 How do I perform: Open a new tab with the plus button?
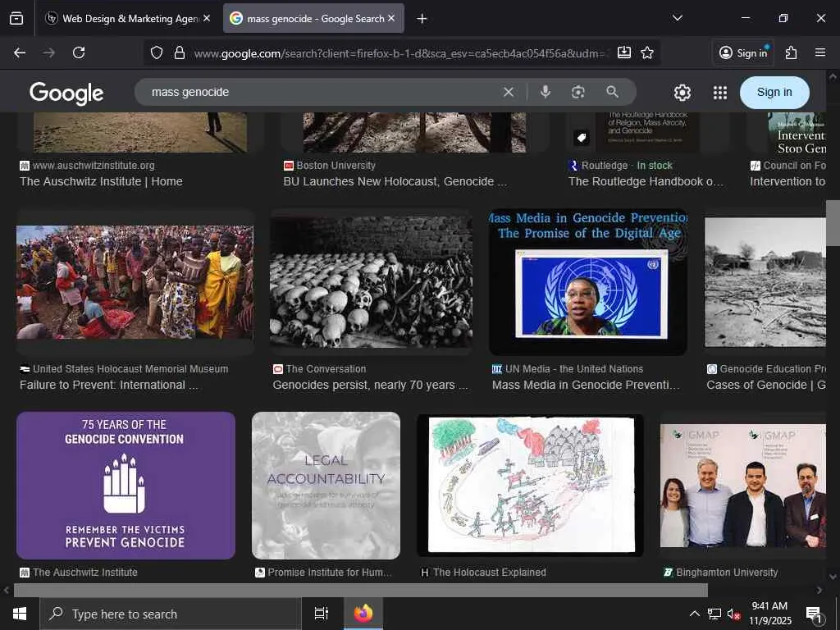[x=422, y=19]
